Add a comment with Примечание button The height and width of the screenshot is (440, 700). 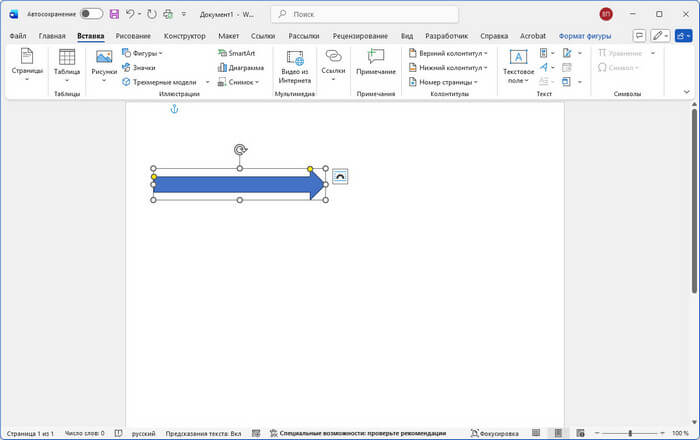(375, 64)
